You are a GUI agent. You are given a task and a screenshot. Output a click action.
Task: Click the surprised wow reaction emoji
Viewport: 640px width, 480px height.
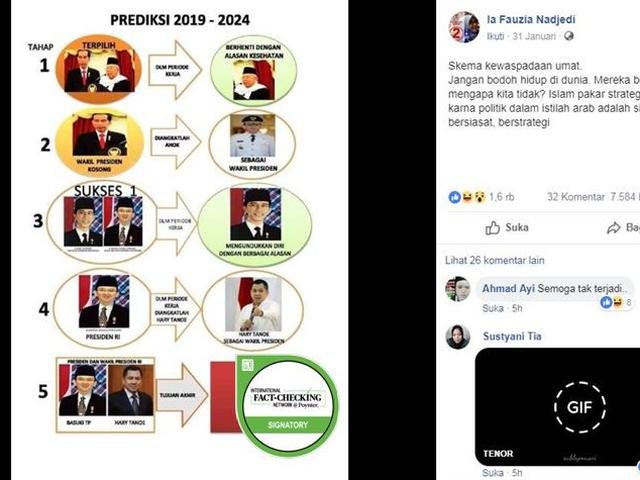[480, 197]
